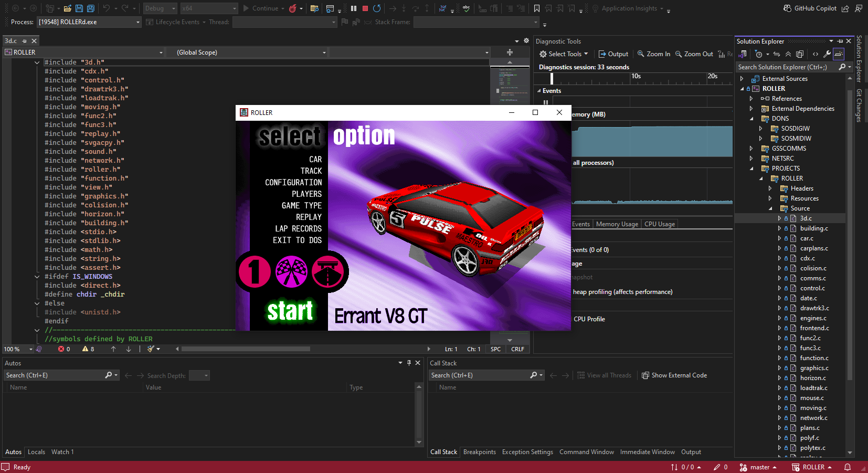This screenshot has width=868, height=473.
Task: Switch to the Locals tab
Action: (x=36, y=452)
